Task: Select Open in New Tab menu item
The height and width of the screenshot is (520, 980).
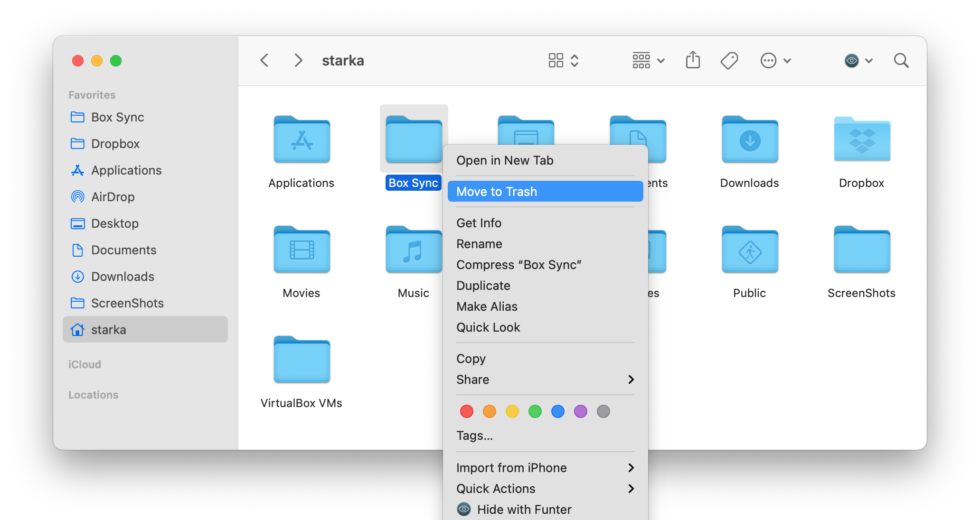Action: [x=505, y=159]
